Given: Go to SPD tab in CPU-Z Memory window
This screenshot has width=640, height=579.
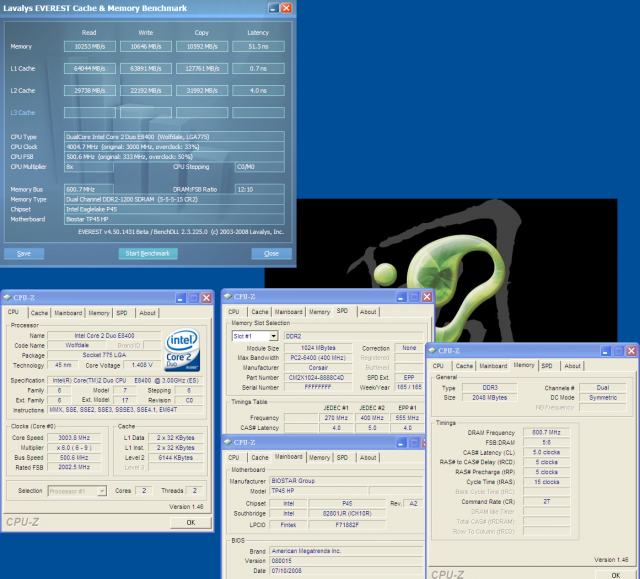Looking at the screenshot, I should [547, 366].
